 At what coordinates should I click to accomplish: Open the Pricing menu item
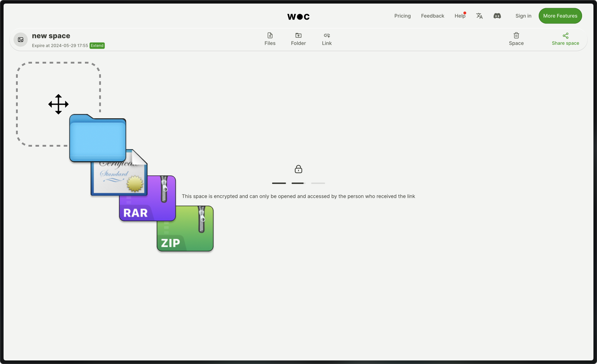point(402,16)
